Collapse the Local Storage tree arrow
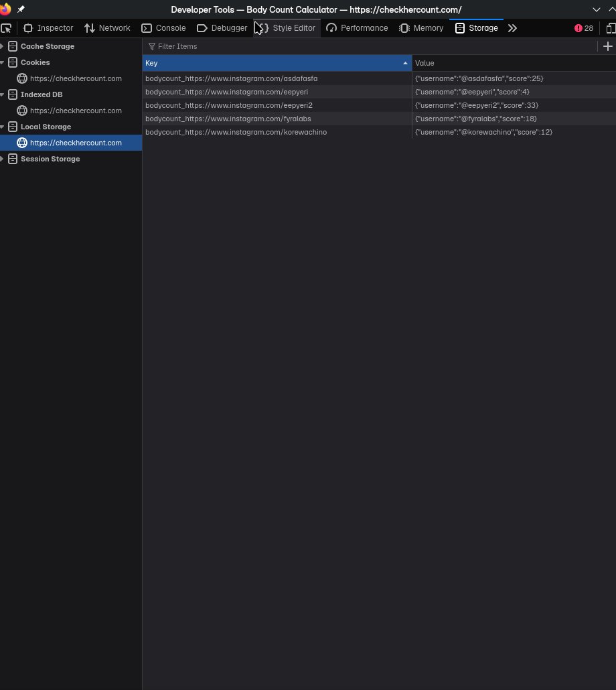Screen dimensions: 616x690 click(2, 127)
